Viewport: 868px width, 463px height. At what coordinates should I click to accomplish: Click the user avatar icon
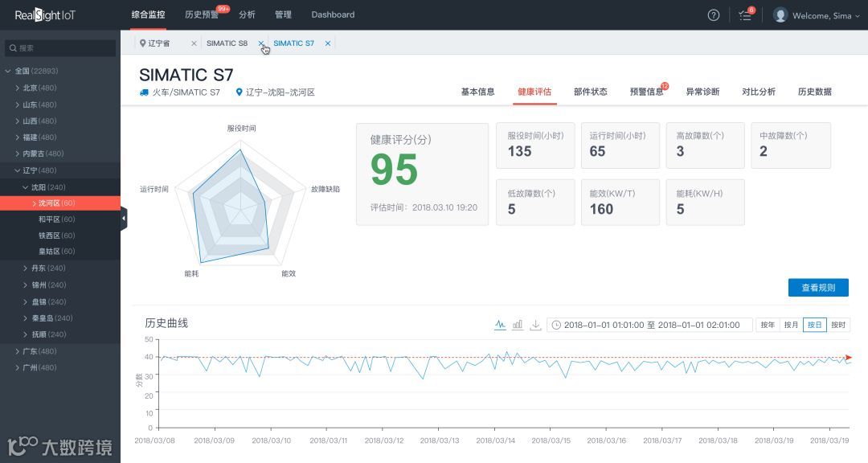pos(780,15)
